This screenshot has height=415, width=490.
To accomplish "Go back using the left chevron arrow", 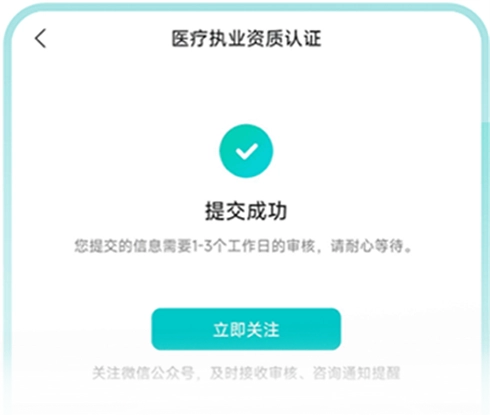I will tap(40, 38).
